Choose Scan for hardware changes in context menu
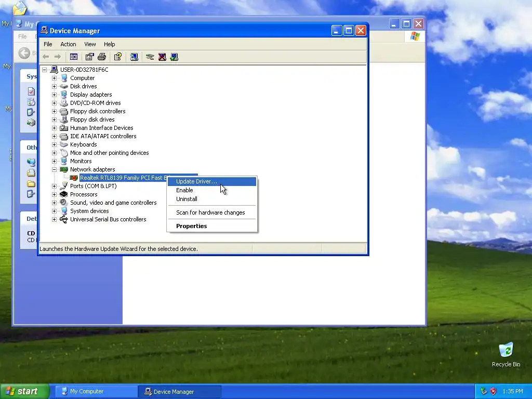This screenshot has height=399, width=532. click(x=212, y=212)
